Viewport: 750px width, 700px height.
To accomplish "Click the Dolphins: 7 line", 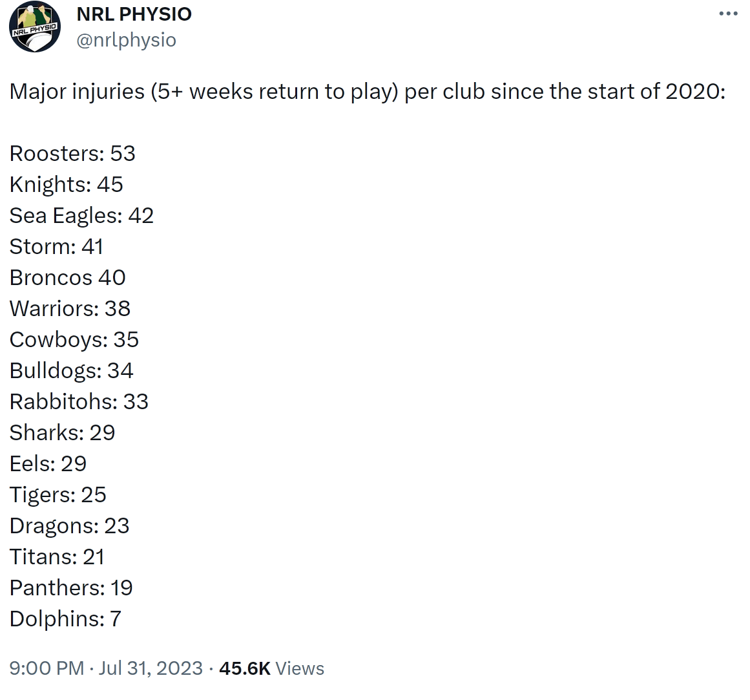I will pyautogui.click(x=65, y=619).
